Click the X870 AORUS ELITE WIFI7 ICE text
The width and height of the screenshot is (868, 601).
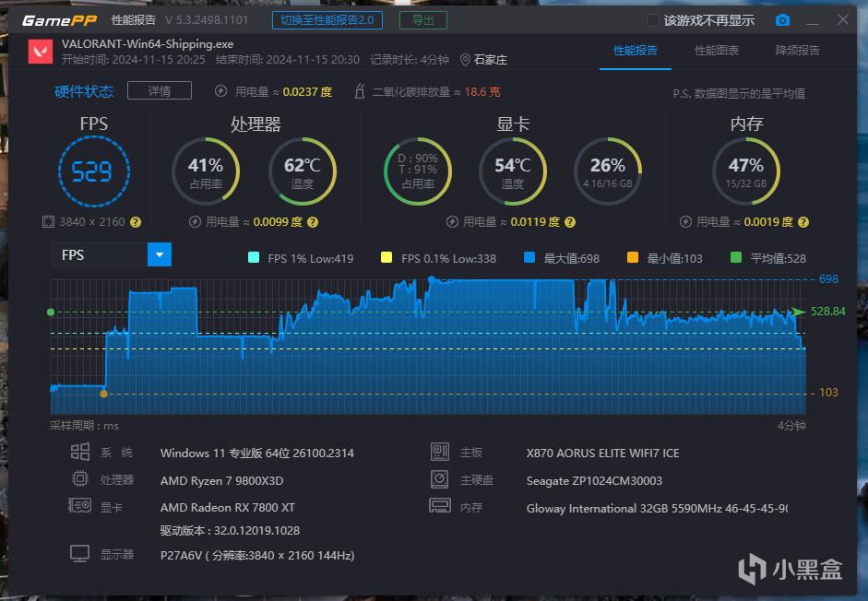[603, 454]
